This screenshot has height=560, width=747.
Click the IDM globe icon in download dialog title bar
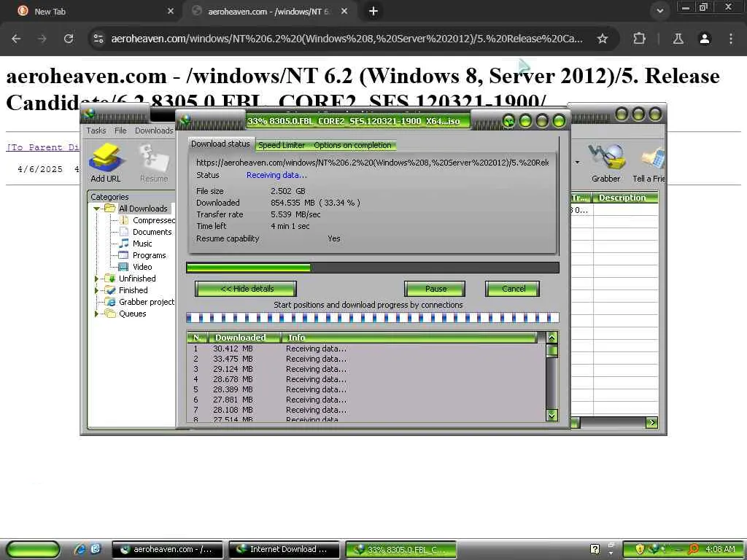(185, 120)
